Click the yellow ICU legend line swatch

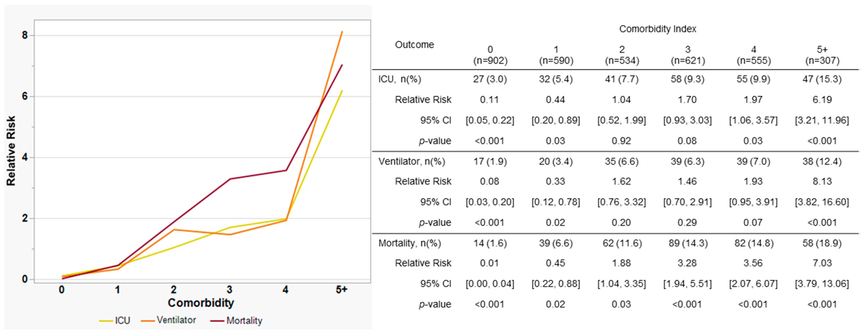(105, 321)
